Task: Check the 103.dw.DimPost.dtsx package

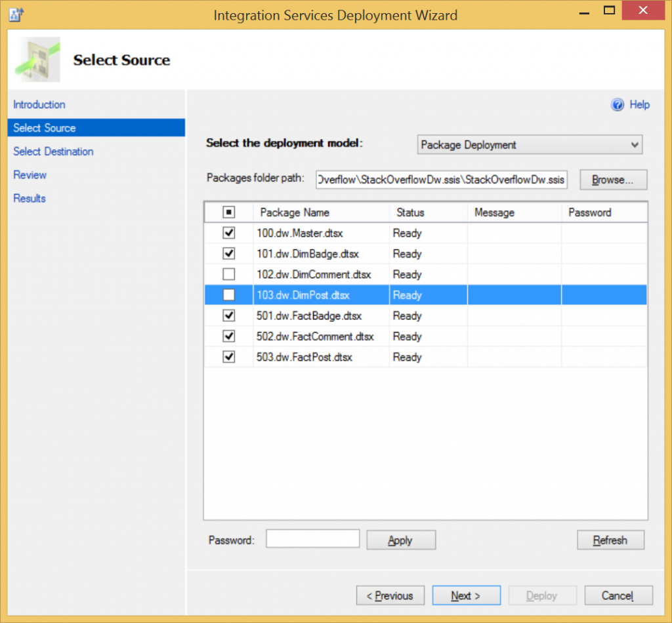Action: click(x=228, y=294)
